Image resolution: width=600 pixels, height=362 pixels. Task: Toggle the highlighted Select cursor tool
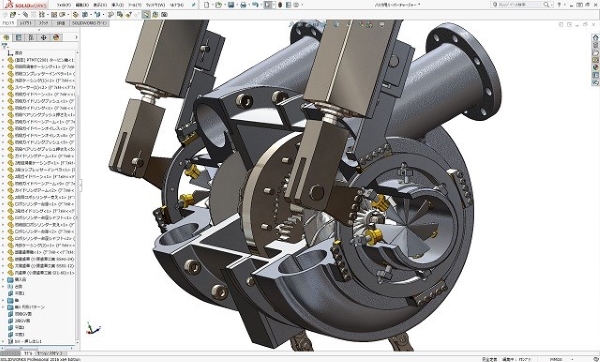268,5
